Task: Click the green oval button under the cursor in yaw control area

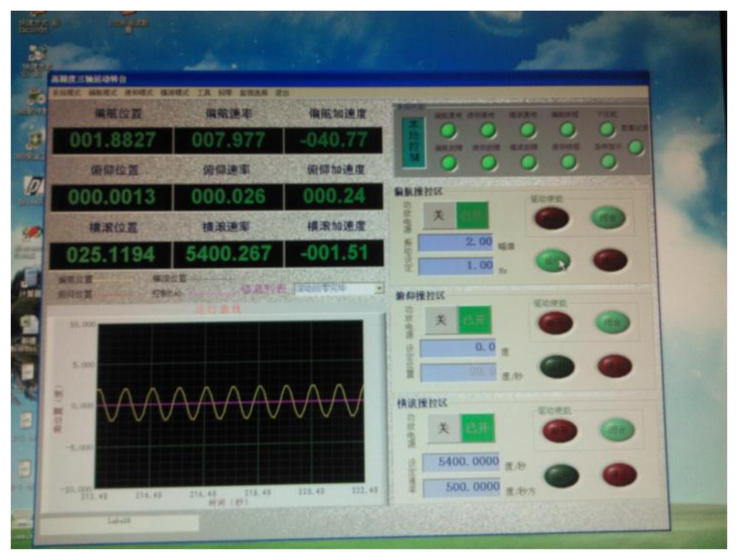Action: point(553,260)
